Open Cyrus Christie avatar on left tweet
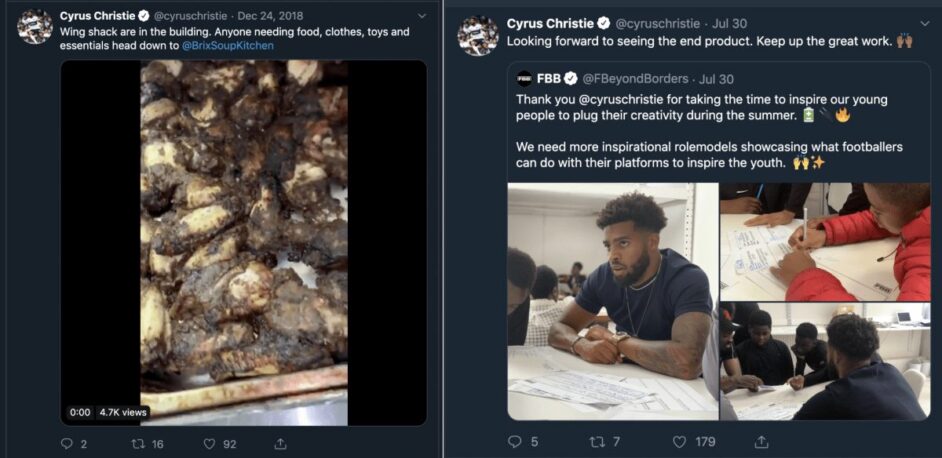Image resolution: width=942 pixels, height=458 pixels. point(35,27)
